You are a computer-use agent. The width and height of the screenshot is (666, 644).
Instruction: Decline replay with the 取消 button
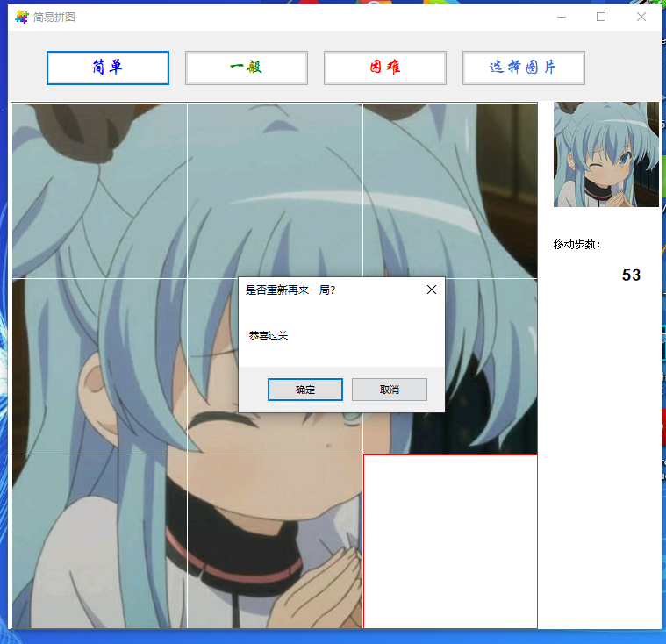389,390
